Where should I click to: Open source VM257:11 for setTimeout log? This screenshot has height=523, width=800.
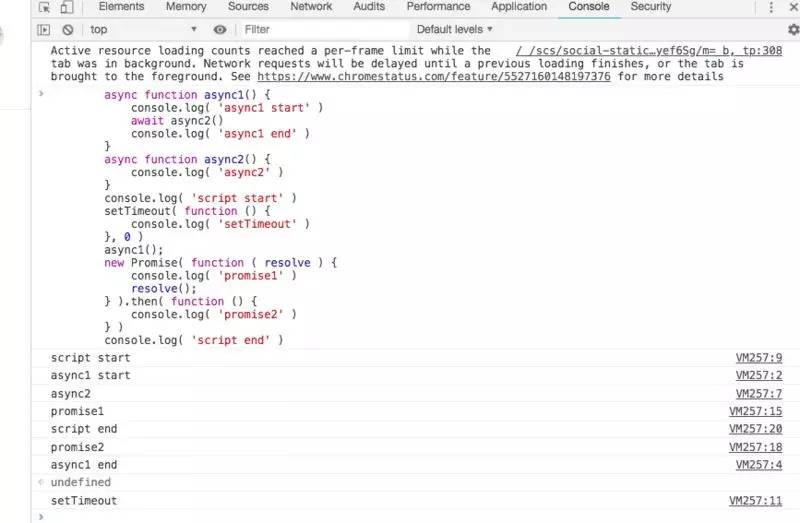755,501
